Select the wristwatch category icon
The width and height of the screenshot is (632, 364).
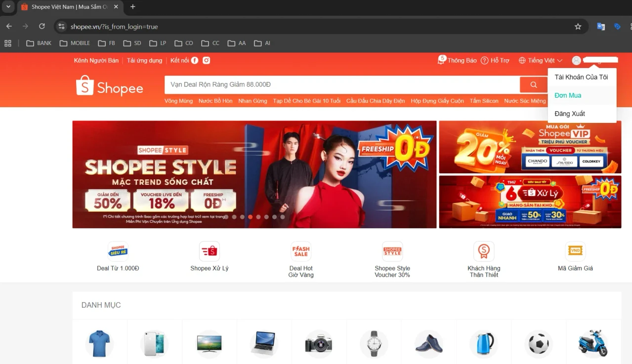tap(374, 343)
